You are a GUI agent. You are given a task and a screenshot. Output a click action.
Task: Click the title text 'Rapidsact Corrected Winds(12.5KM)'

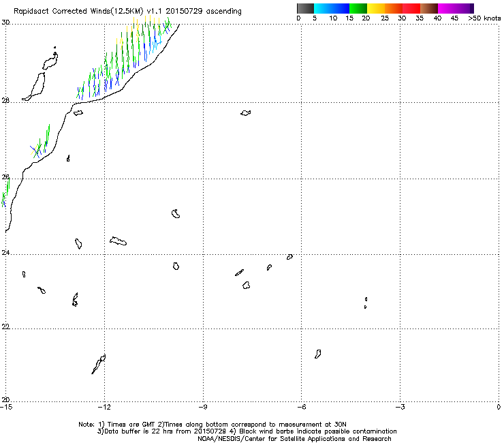[78, 12]
